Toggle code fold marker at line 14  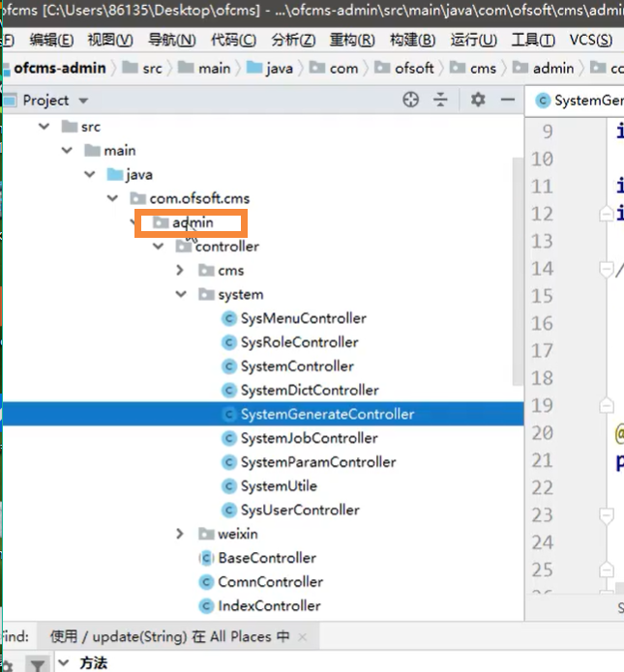pos(606,270)
